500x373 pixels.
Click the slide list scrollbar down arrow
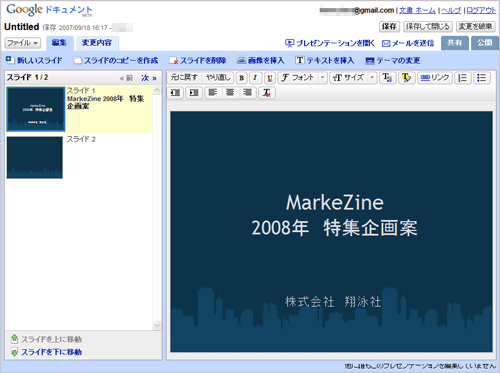pyautogui.click(x=157, y=325)
